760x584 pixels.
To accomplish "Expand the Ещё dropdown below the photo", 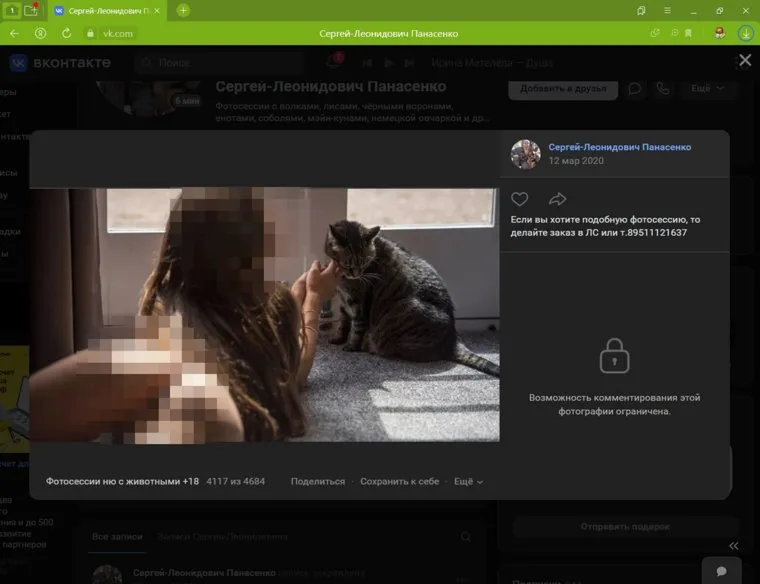I will (x=467, y=481).
